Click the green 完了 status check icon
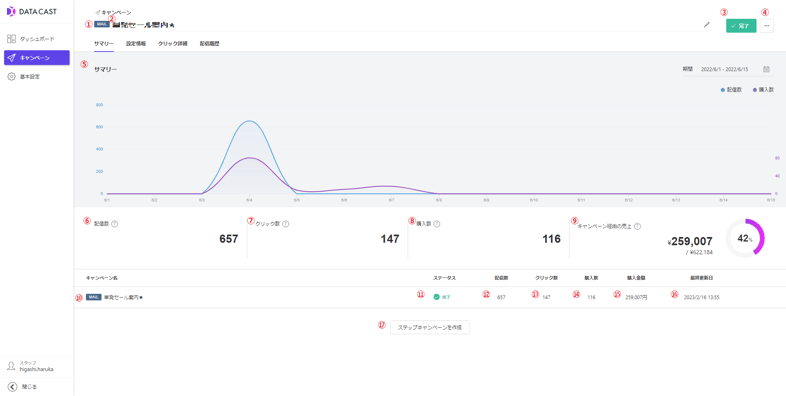The height and width of the screenshot is (396, 786). coord(437,297)
